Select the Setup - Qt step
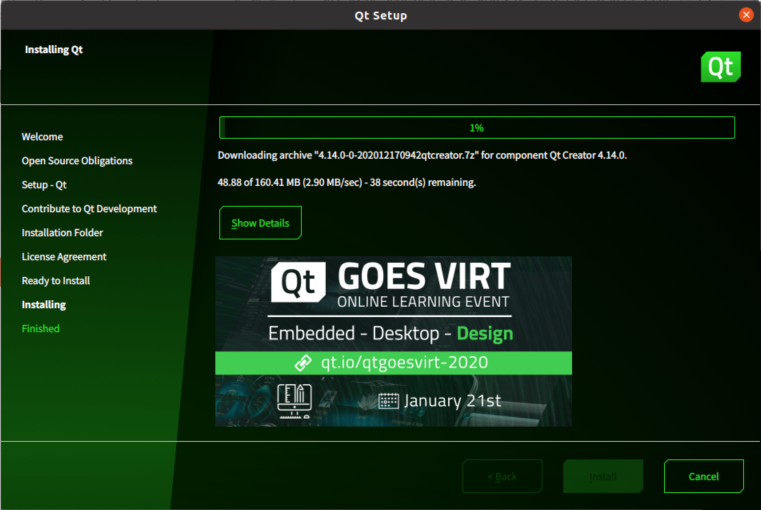The image size is (761, 510). (44, 185)
